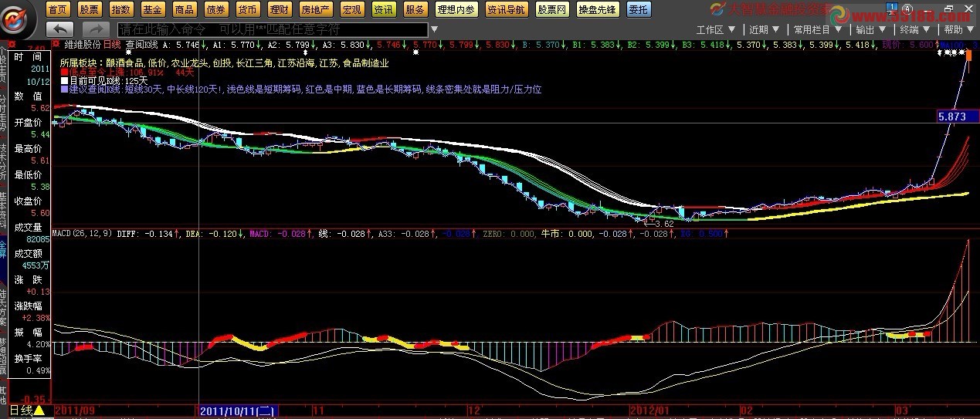Open the 理财 section
The width and height of the screenshot is (980, 419).
(279, 9)
